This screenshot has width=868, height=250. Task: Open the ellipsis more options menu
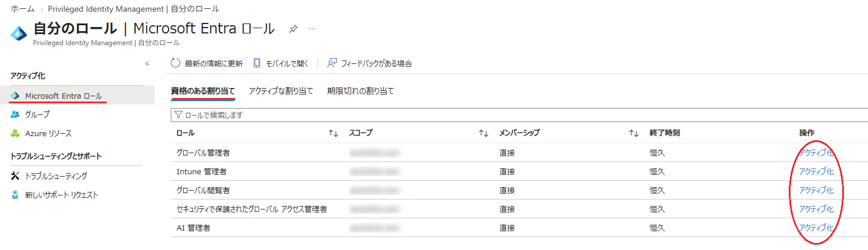click(x=312, y=29)
